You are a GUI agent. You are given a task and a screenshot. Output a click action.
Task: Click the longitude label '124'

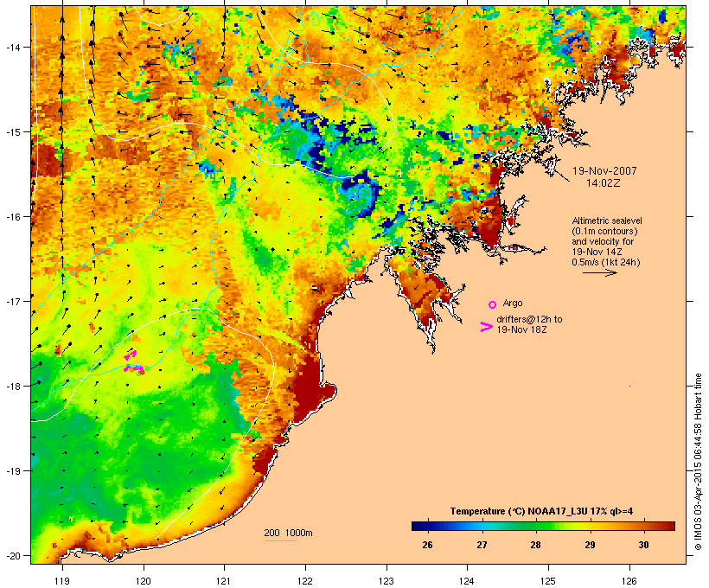[467, 581]
